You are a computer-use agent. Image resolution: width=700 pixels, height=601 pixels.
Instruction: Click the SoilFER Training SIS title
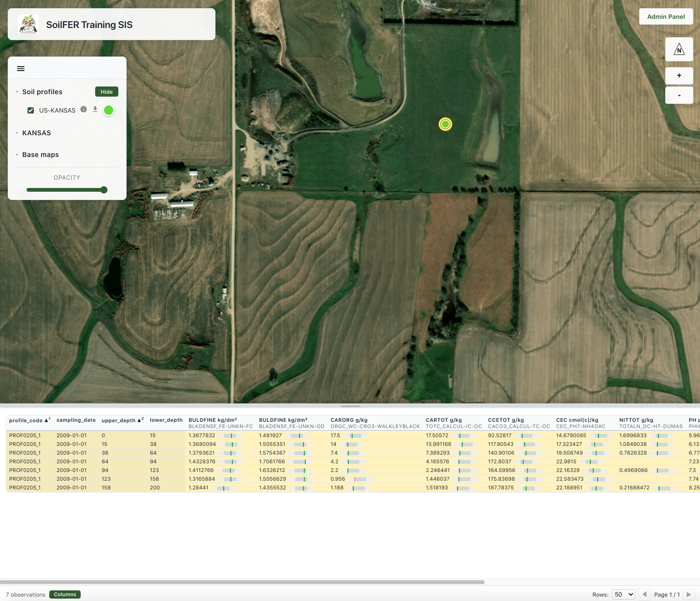(89, 25)
